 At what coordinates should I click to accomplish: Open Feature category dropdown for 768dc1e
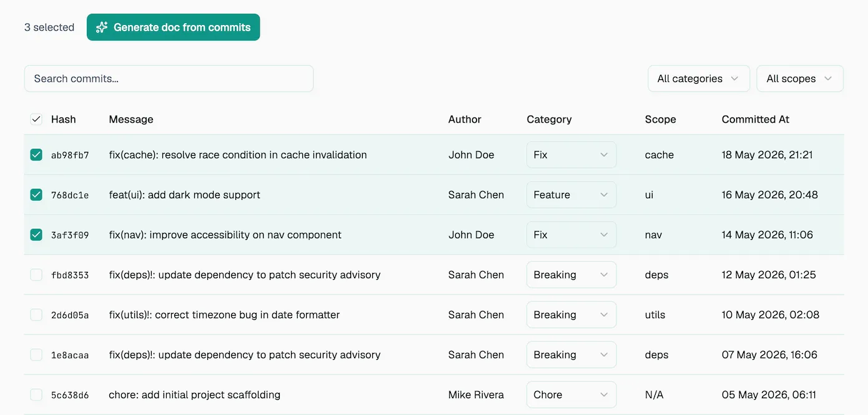tap(571, 195)
